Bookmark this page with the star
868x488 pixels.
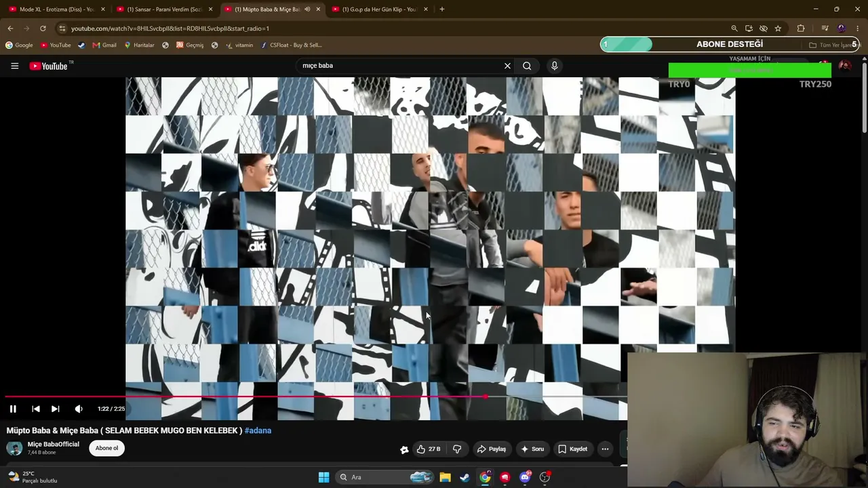tap(778, 28)
